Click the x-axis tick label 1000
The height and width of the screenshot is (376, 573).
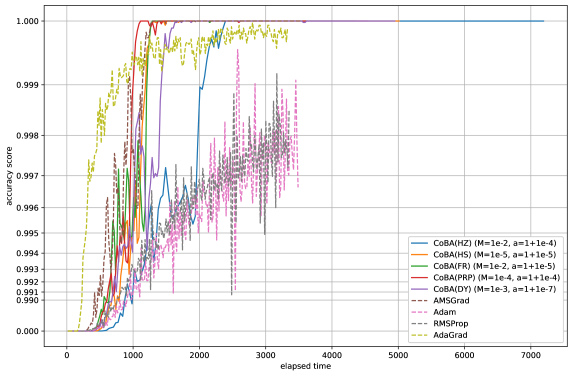133,355
